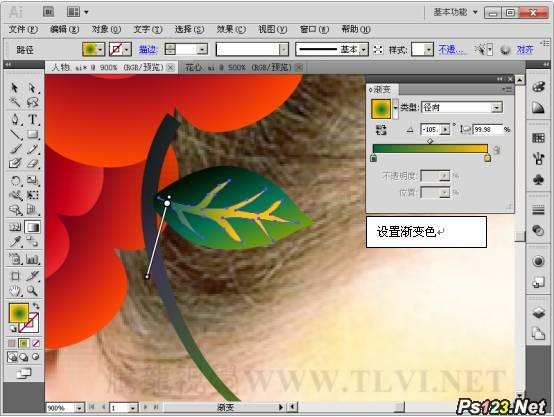Select the Eraser tool
The width and height of the screenshot is (554, 417).
tap(33, 163)
